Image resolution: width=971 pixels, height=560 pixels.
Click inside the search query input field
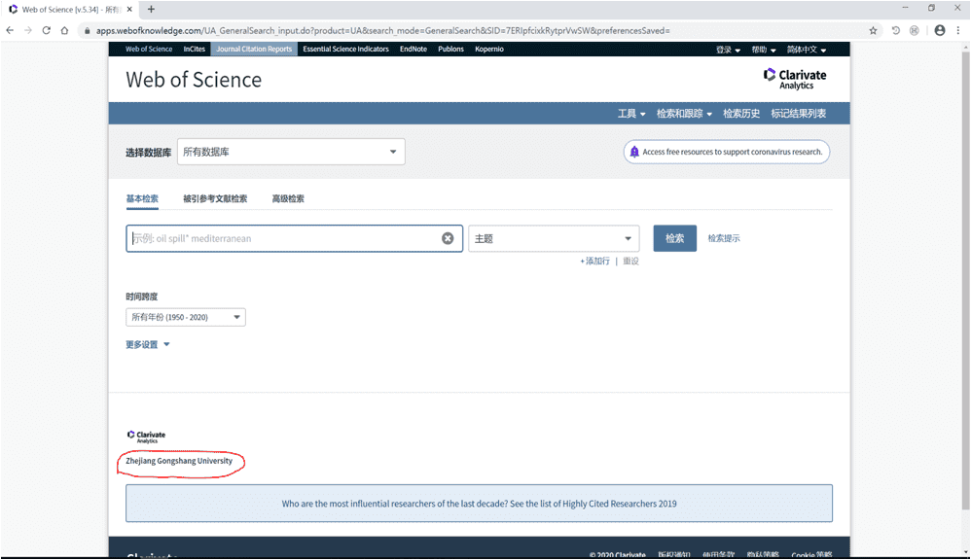[282, 238]
